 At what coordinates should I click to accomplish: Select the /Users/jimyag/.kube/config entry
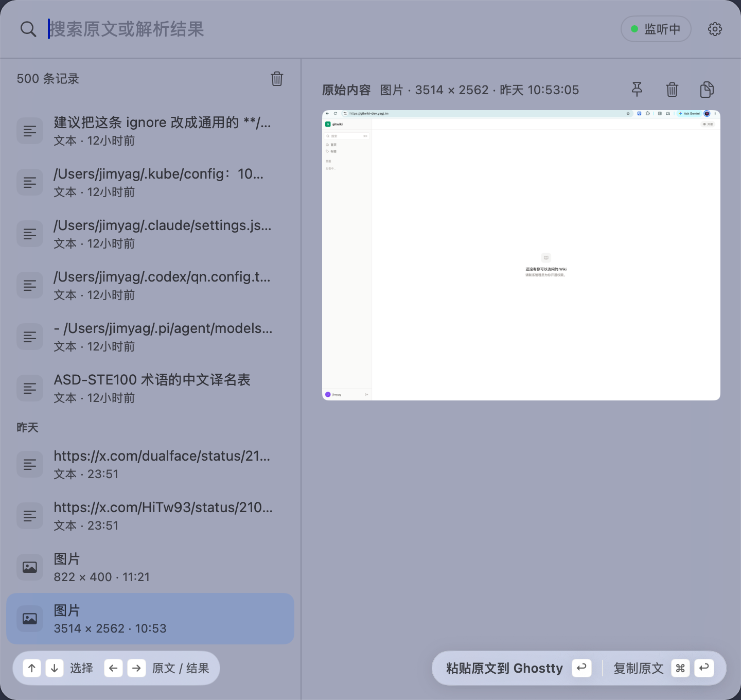[x=150, y=182]
